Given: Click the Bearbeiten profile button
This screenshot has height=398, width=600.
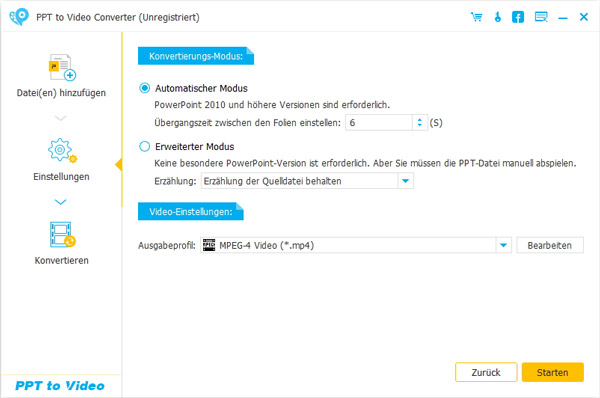Looking at the screenshot, I should pos(550,245).
